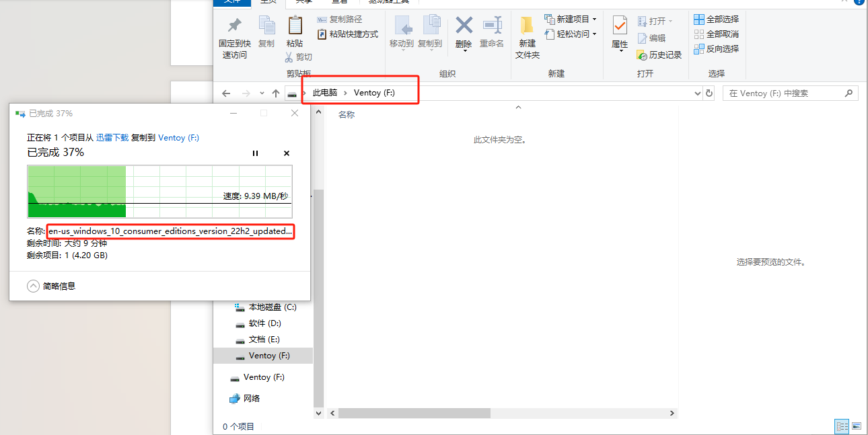Refresh the Ventoy (F:) folder view
Image resolution: width=868 pixels, height=435 pixels.
709,93
